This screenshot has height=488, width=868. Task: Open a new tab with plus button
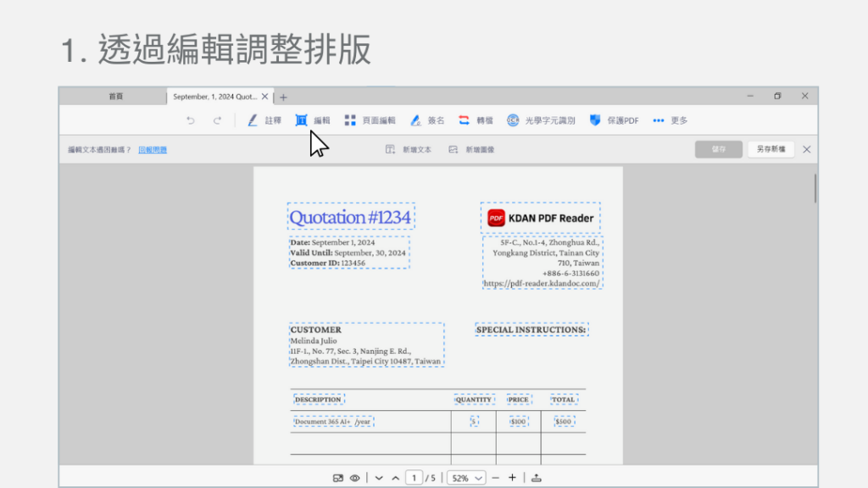284,97
